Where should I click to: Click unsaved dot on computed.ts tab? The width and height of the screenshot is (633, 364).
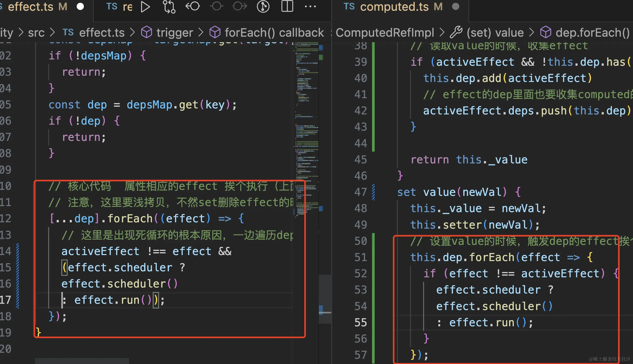456,7
